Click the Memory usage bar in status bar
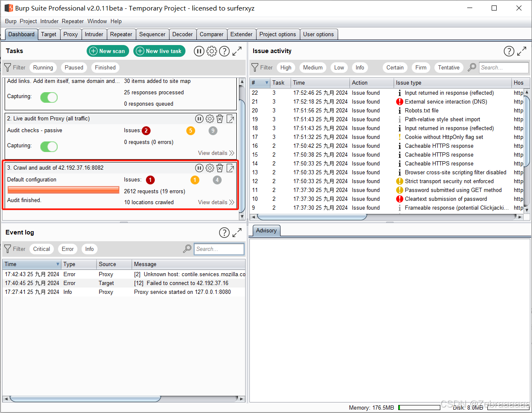This screenshot has width=532, height=413. point(418,408)
